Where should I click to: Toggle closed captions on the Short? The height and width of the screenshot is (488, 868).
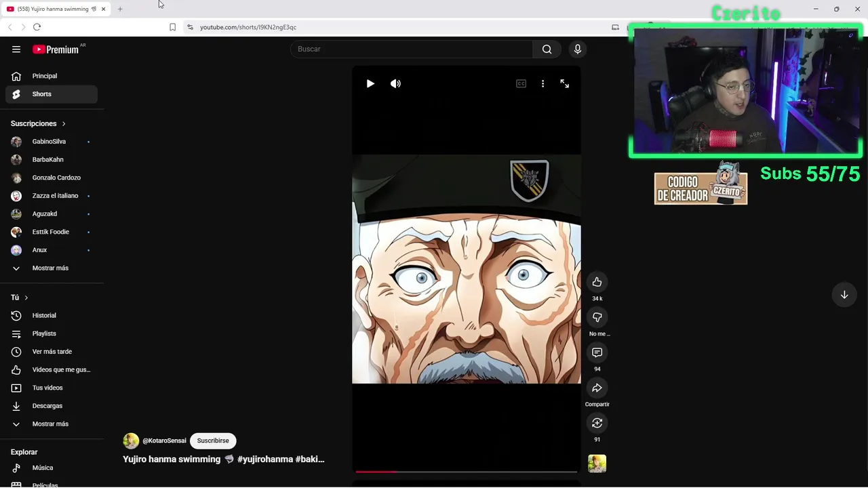coord(521,83)
